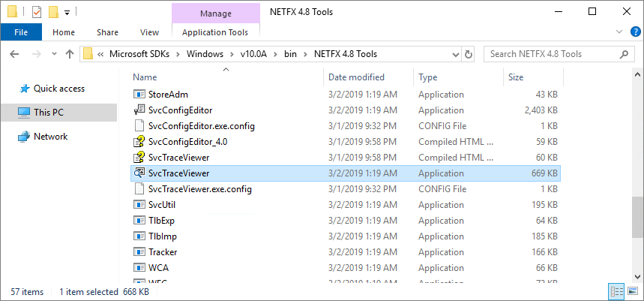The width and height of the screenshot is (644, 301).
Task: Click CONFIG File type of SvcTraceViewer.exe.config
Action: click(x=442, y=189)
